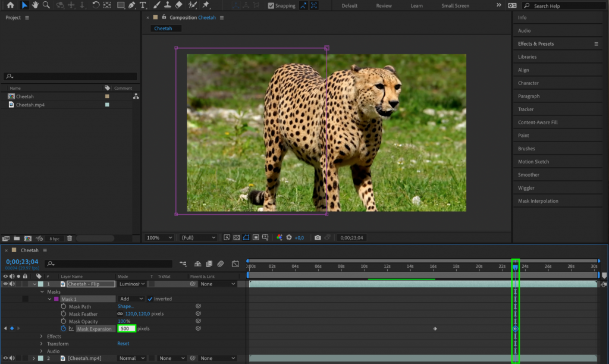Image resolution: width=609 pixels, height=364 pixels.
Task: Select the Selection tool
Action: pyautogui.click(x=24, y=5)
